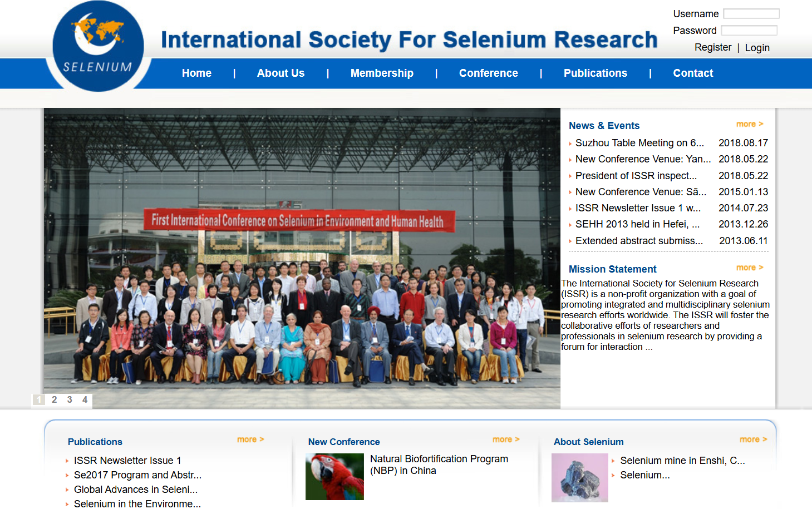Open the Publications navigation item

pyautogui.click(x=595, y=73)
